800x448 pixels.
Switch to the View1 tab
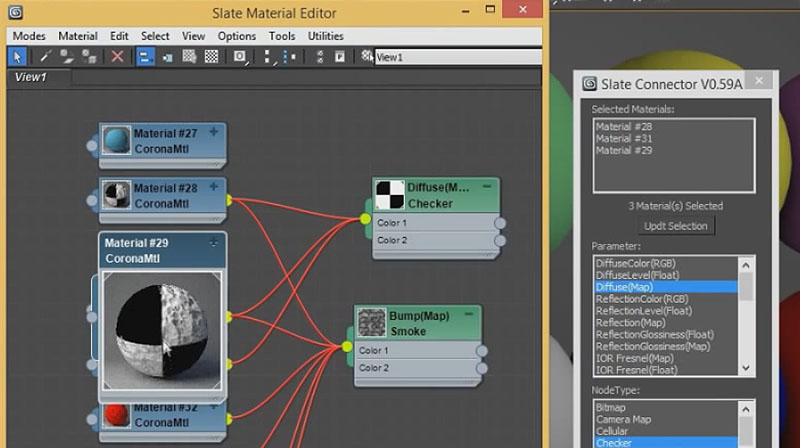pyautogui.click(x=31, y=77)
